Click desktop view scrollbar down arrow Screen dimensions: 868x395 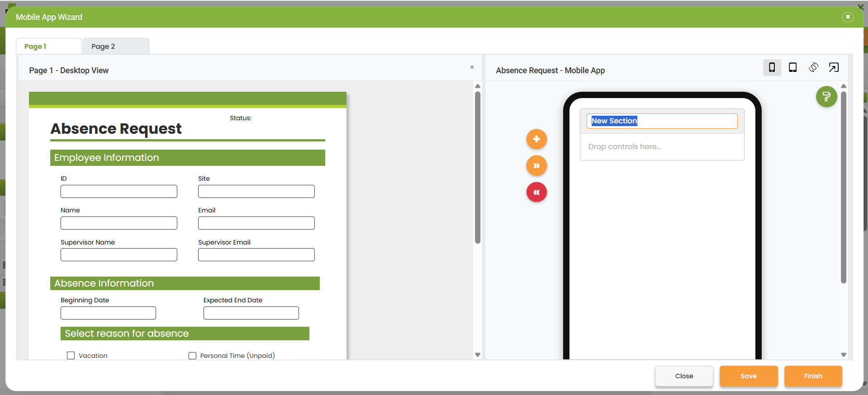point(478,355)
